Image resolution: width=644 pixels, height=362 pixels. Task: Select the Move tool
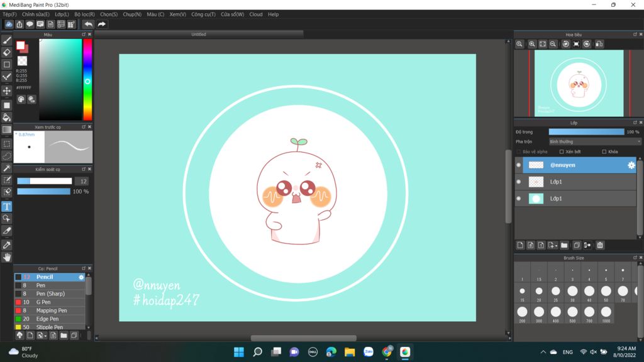click(x=6, y=90)
